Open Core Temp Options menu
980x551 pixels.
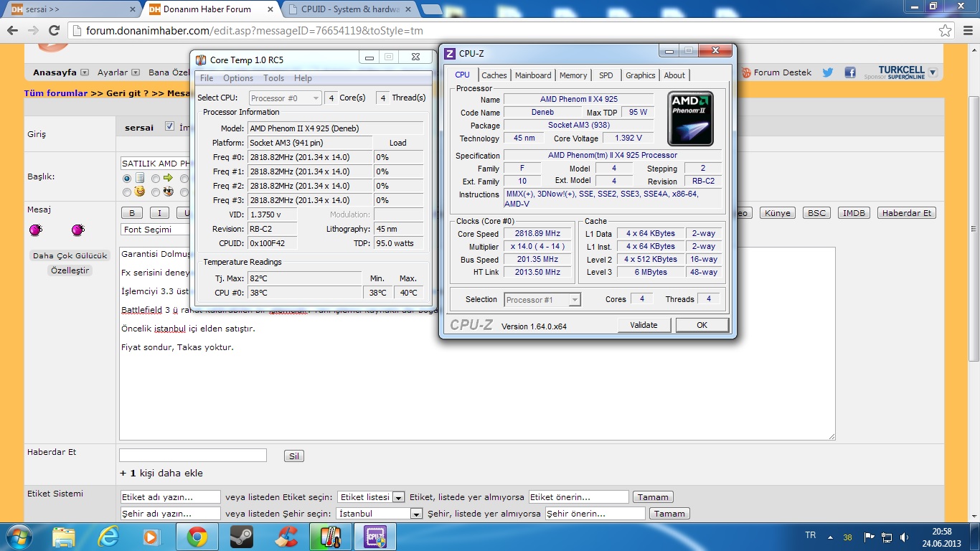point(237,78)
